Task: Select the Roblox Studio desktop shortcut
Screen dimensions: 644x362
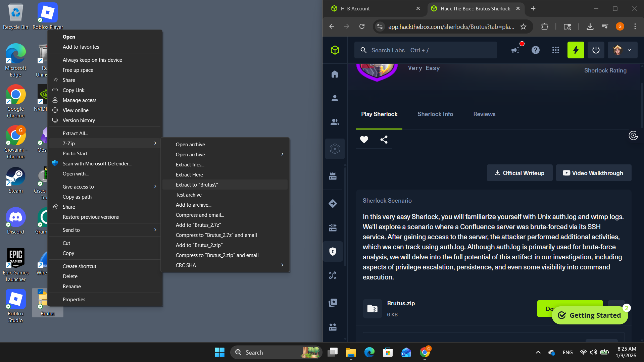Action: [15, 306]
